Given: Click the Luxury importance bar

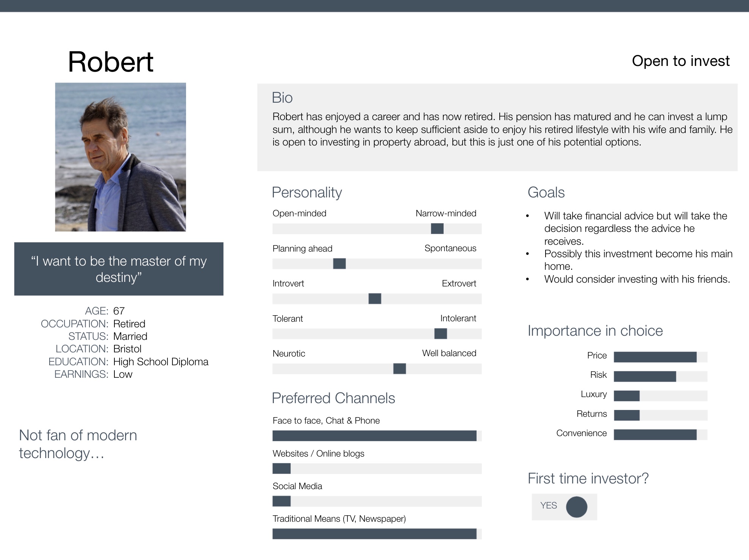Looking at the screenshot, I should point(660,396).
